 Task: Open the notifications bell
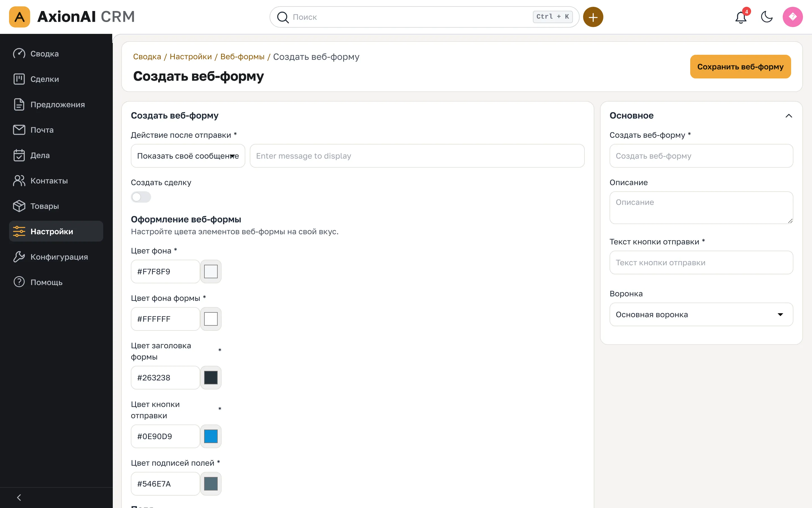tap(741, 17)
